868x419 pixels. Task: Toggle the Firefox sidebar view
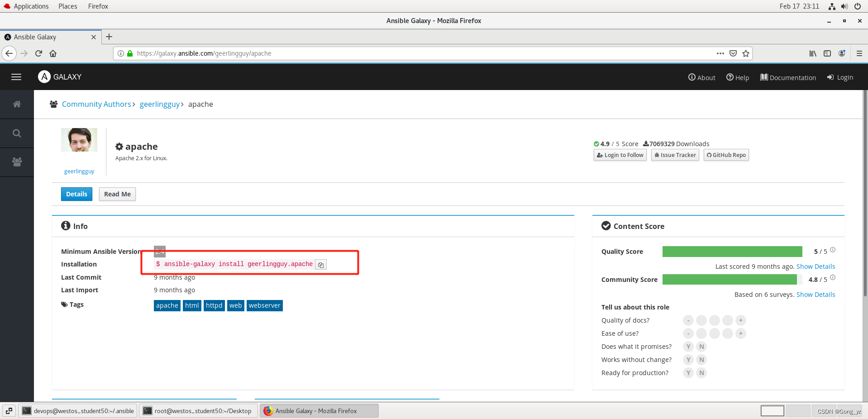(827, 53)
